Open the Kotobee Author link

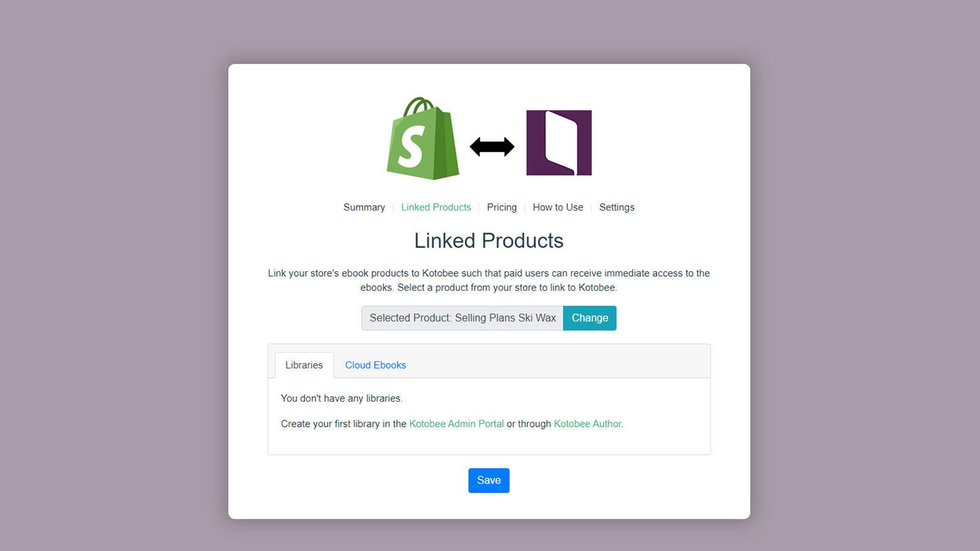pos(587,424)
